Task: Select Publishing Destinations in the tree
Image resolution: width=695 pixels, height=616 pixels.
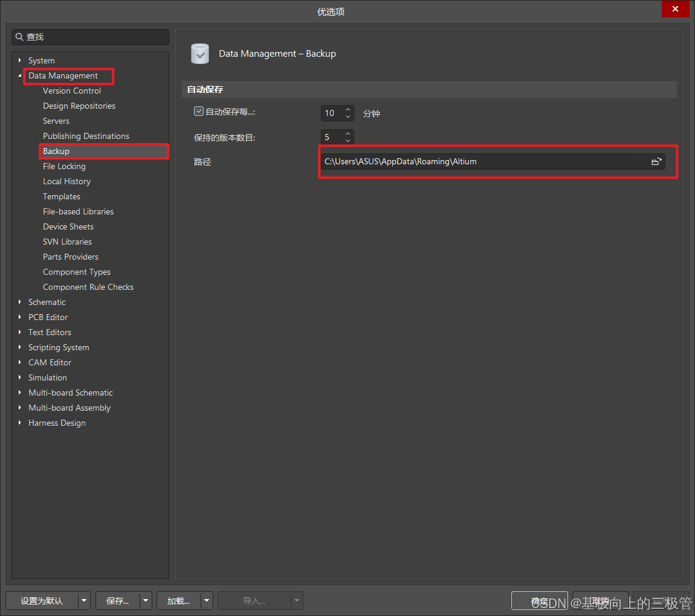Action: (86, 136)
